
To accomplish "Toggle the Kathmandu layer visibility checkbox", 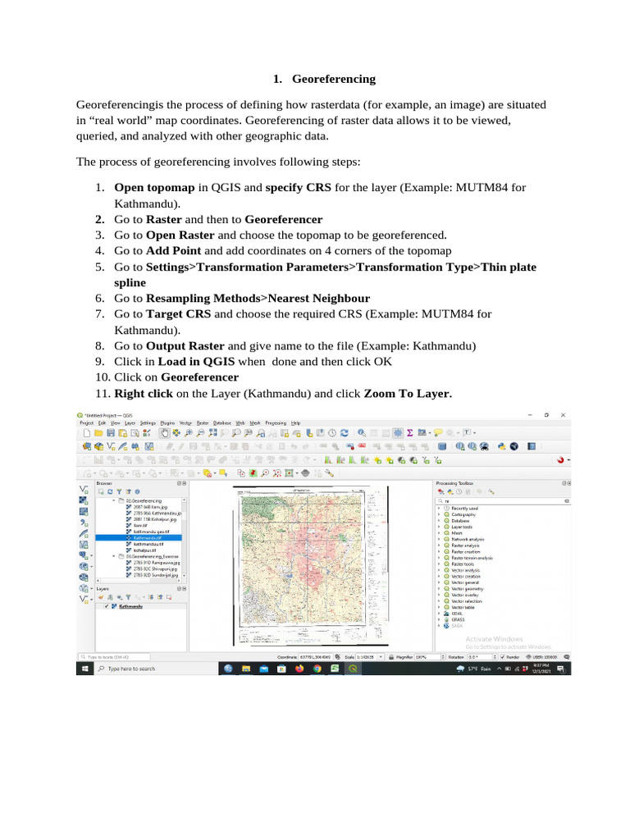I will [107, 606].
